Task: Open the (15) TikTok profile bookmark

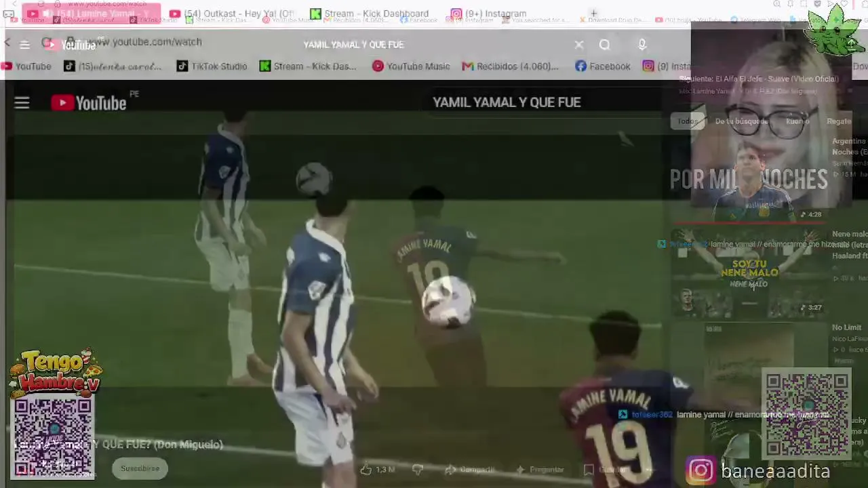Action: tap(113, 66)
